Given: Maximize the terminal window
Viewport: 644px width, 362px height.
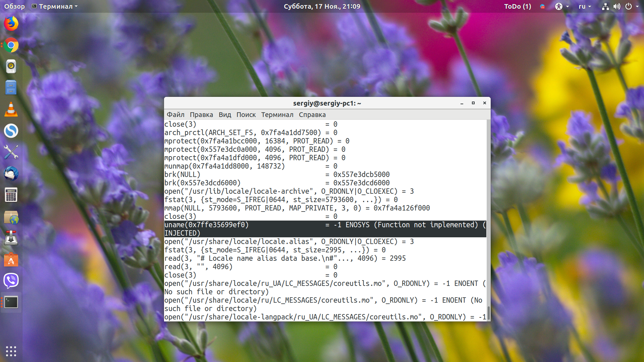Looking at the screenshot, I should (473, 103).
